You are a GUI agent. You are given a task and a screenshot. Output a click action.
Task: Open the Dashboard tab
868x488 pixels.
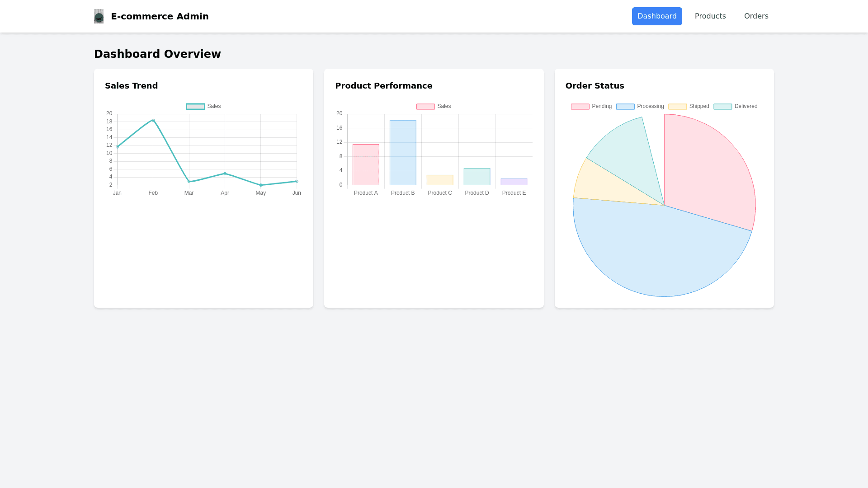click(656, 16)
